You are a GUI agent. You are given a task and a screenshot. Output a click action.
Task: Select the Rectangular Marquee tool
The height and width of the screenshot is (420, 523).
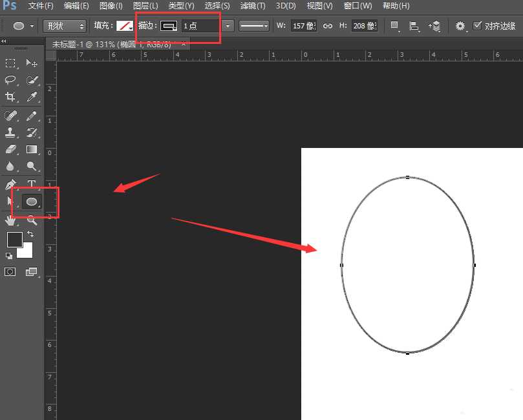11,63
